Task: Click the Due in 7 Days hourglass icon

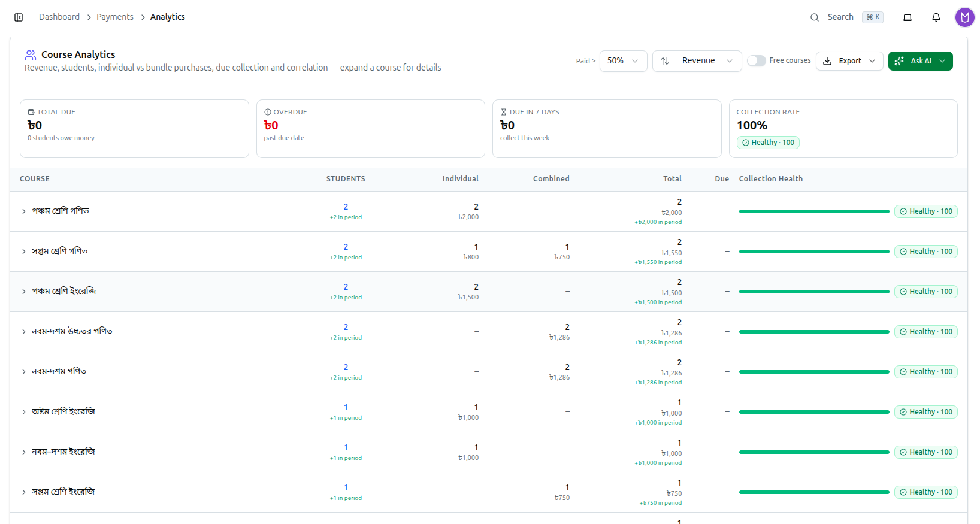Action: click(504, 112)
